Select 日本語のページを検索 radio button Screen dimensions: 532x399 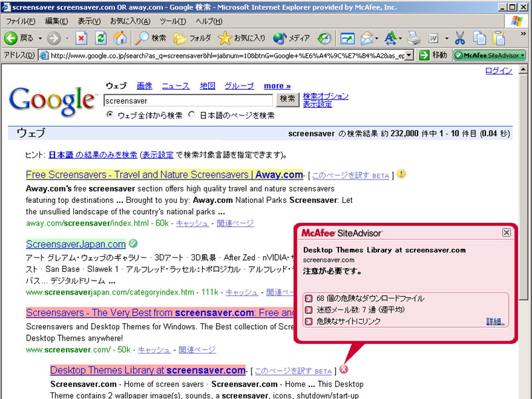pyautogui.click(x=192, y=114)
